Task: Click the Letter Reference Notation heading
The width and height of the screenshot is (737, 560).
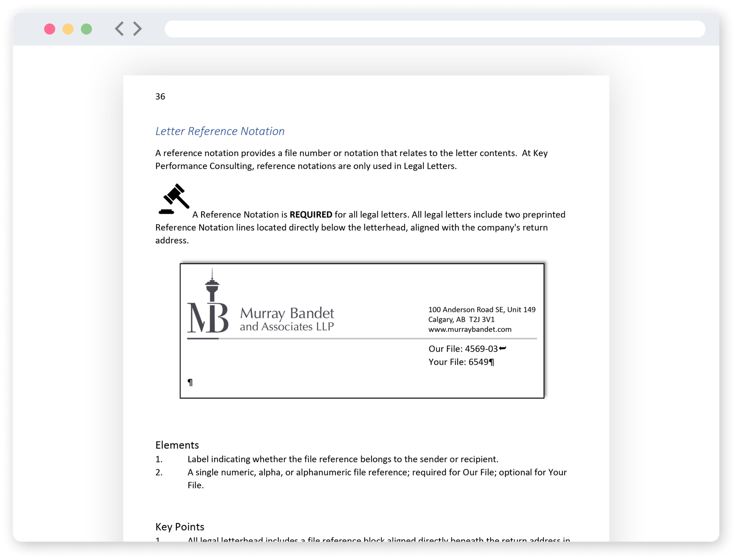Action: (220, 131)
